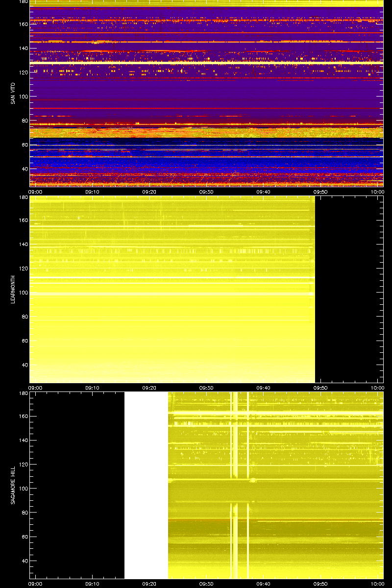Click the 10:00 time label under San Vito
The image size is (392, 588).
point(377,192)
